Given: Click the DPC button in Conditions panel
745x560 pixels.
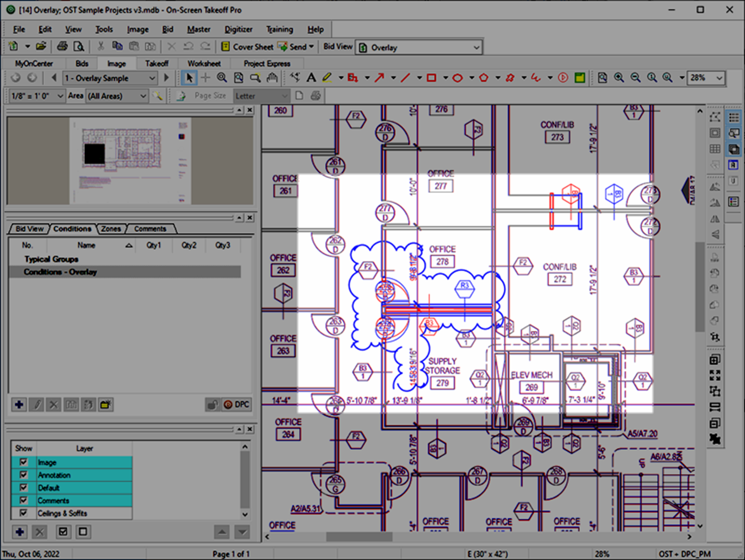Looking at the screenshot, I should click(236, 405).
